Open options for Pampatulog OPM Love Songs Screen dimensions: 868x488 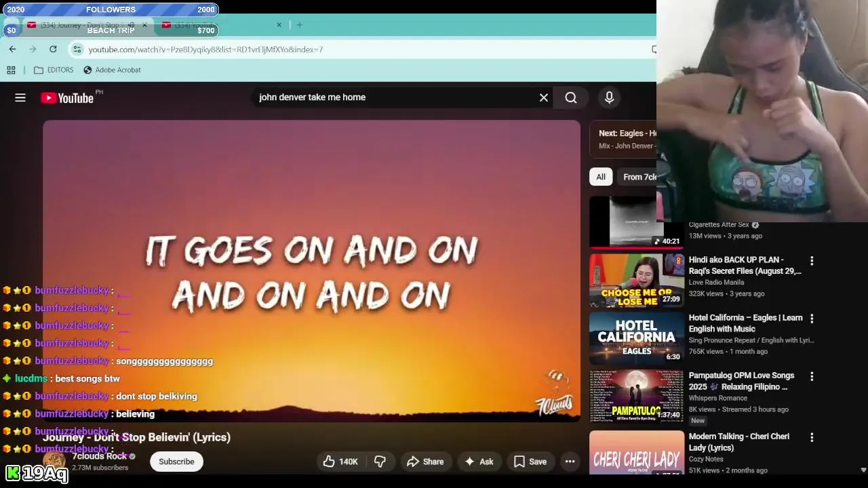[x=812, y=376]
